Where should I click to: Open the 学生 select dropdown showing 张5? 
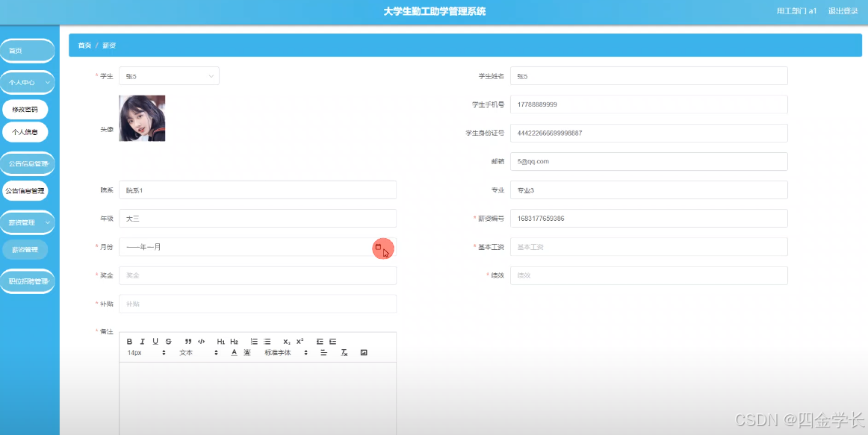169,76
